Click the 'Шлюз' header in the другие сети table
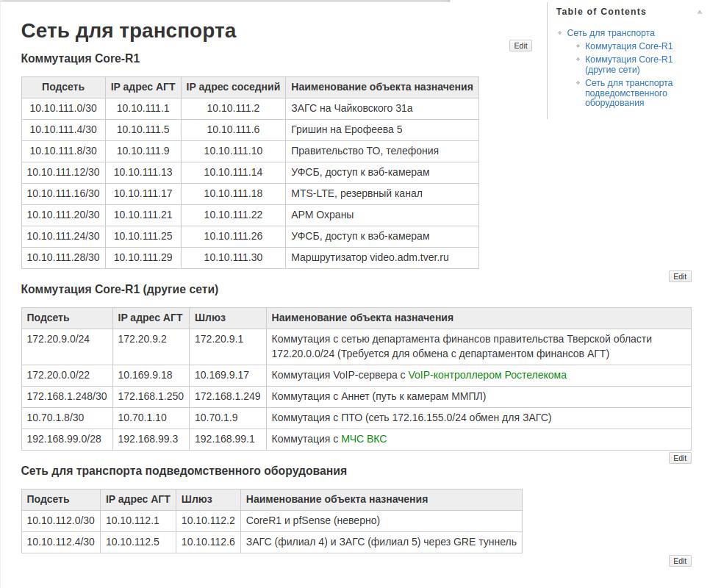This screenshot has width=710, height=588. pyautogui.click(x=228, y=318)
